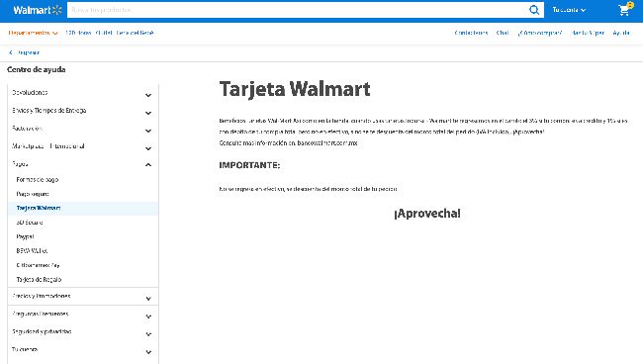Expand the Precios y Promociones section
This screenshot has width=643, height=364.
tap(83, 297)
